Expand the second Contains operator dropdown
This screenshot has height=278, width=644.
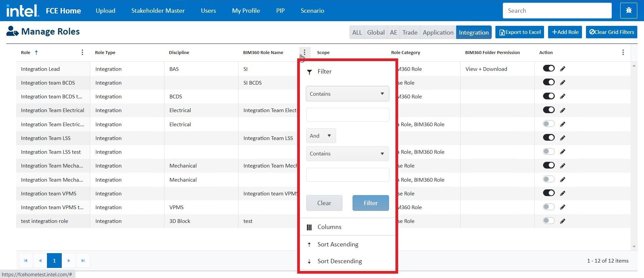tap(347, 154)
